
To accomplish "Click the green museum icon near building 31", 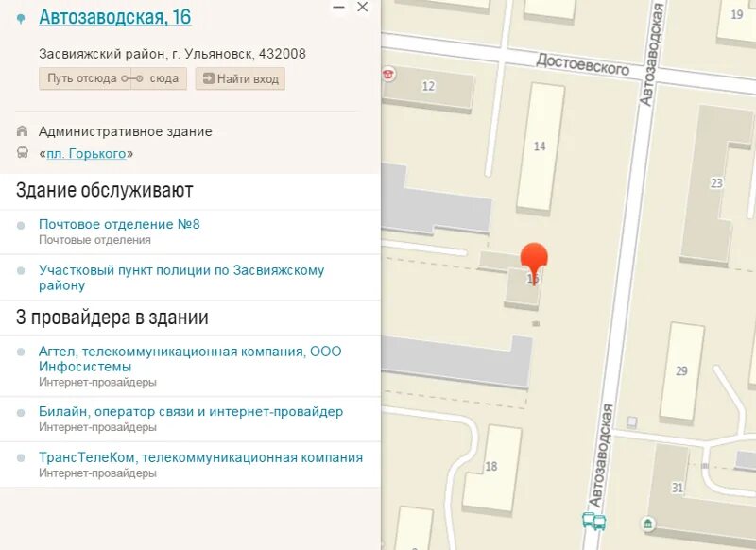I will click(648, 523).
